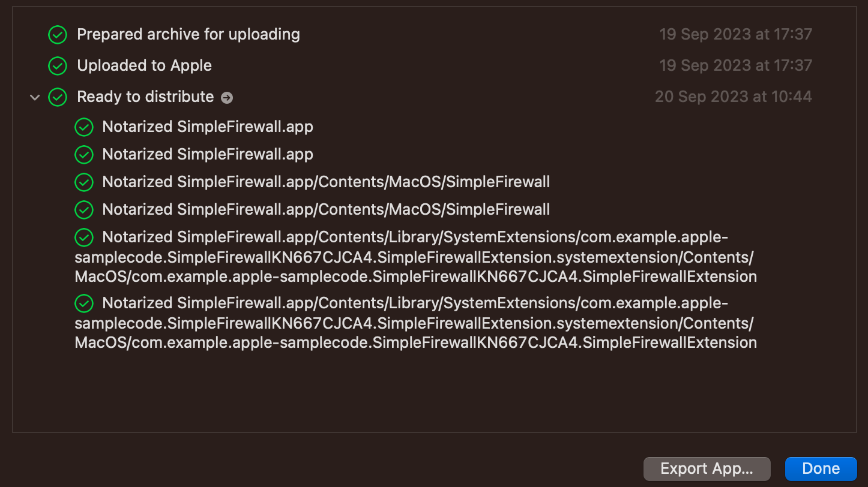The width and height of the screenshot is (868, 487).
Task: Click the checkmark on the first SystemExtensions notarized entry
Action: point(83,238)
